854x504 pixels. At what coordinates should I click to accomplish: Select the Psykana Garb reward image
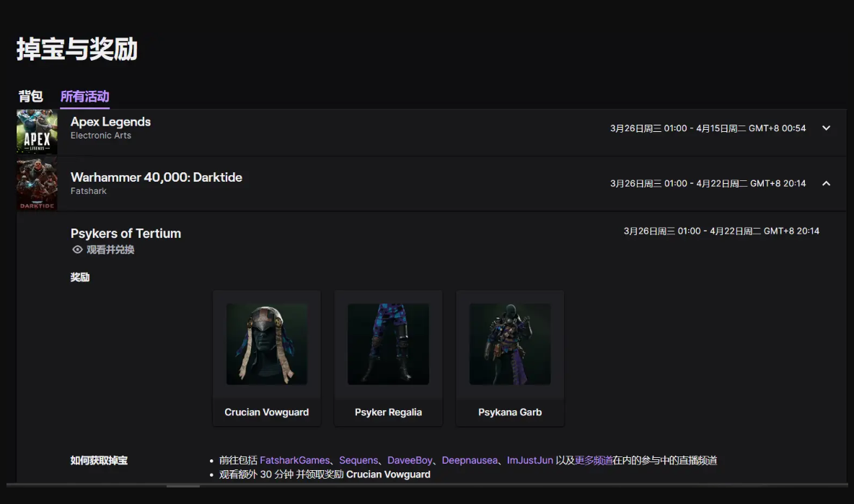(510, 344)
